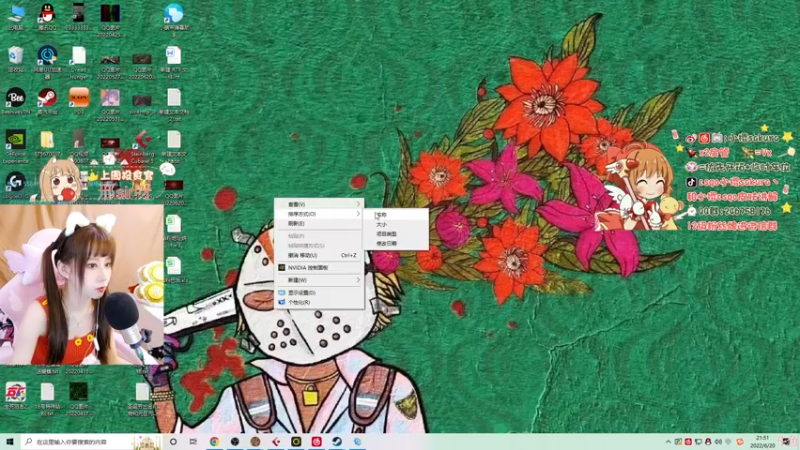800x450 pixels.
Task: Expand the View (V) submenu
Action: 319,204
